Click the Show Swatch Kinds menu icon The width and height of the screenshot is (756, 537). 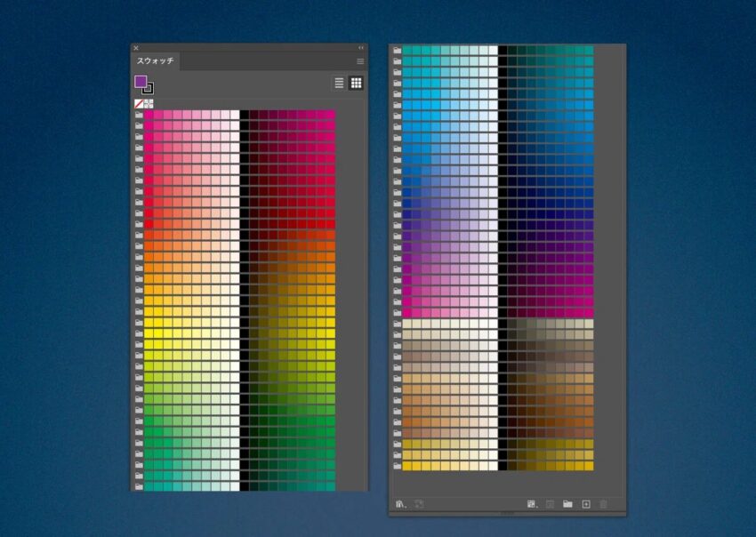click(531, 504)
